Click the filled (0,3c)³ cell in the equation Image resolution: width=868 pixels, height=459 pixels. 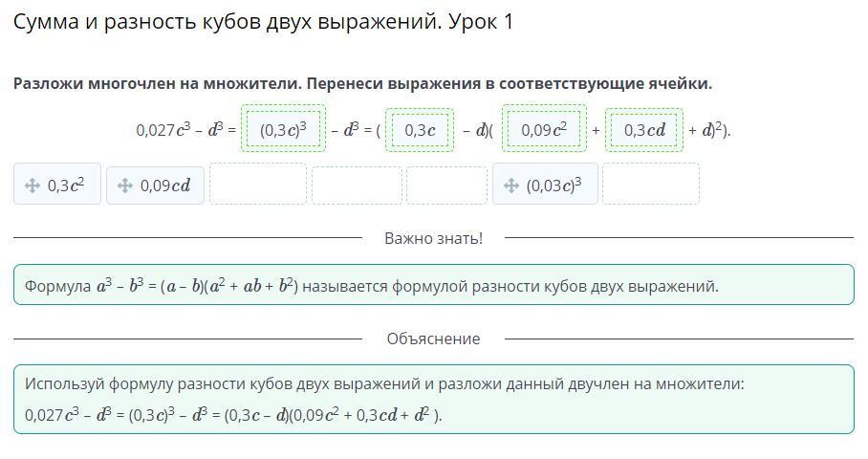point(283,130)
